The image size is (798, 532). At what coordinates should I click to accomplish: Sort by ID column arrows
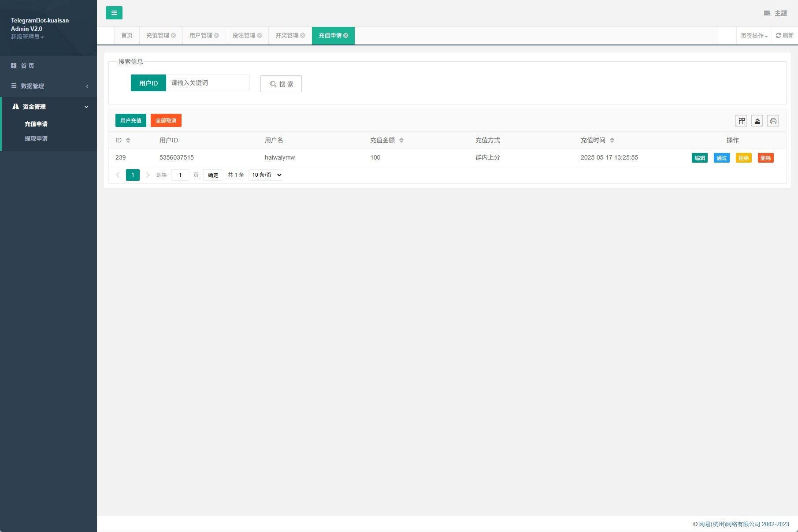click(x=128, y=140)
